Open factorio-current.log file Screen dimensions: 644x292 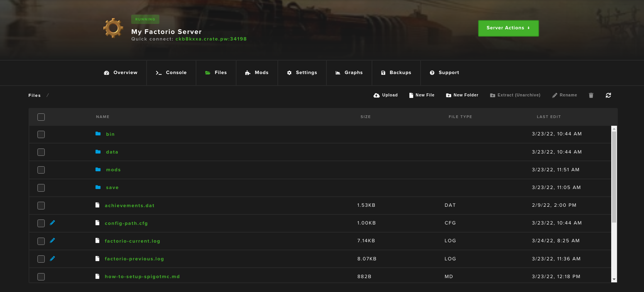[x=132, y=241]
